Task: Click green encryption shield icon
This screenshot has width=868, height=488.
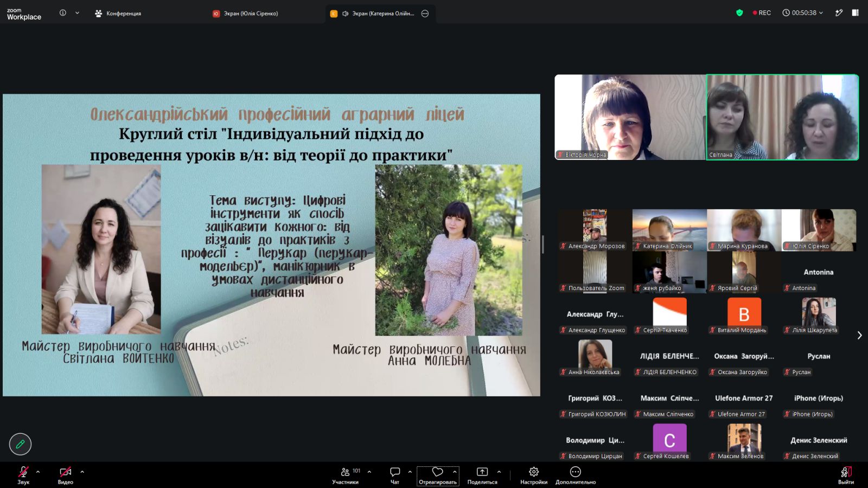Action: coord(739,12)
